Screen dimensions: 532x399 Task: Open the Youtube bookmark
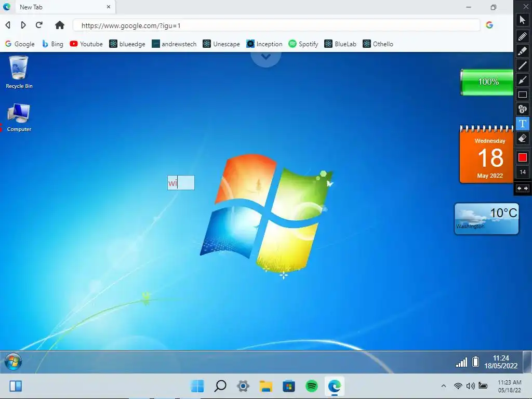pos(86,44)
